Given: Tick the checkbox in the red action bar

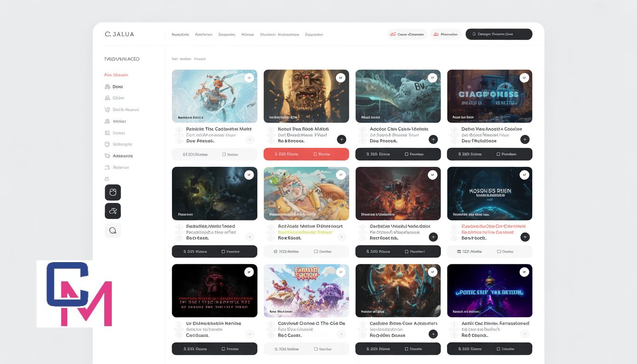Looking at the screenshot, I should (315, 154).
